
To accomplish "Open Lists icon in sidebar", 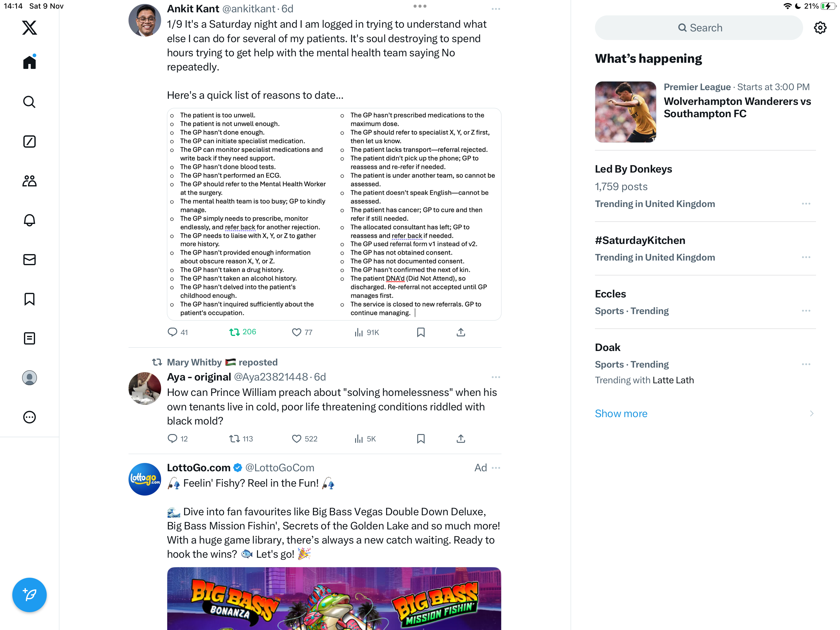I will pyautogui.click(x=29, y=338).
